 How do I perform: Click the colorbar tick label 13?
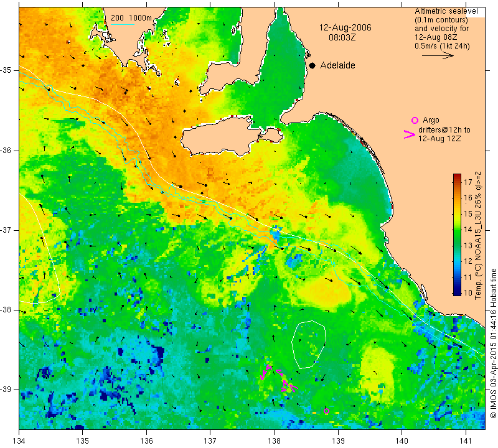pos(468,245)
